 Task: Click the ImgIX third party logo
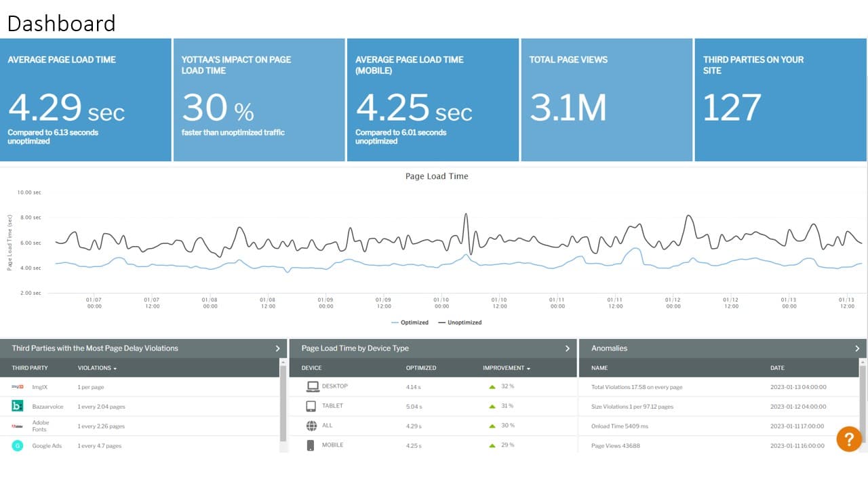[x=18, y=387]
